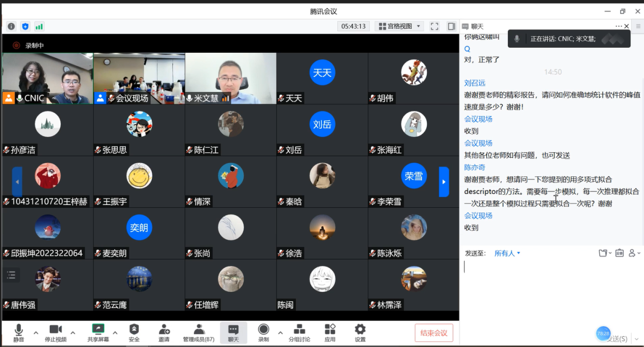Enter fullscreen via the top bar icon
The width and height of the screenshot is (644, 347).
click(x=434, y=26)
